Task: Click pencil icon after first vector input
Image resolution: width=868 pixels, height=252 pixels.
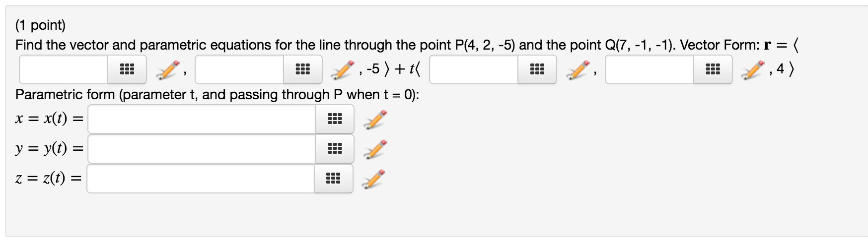Action: coord(167,70)
